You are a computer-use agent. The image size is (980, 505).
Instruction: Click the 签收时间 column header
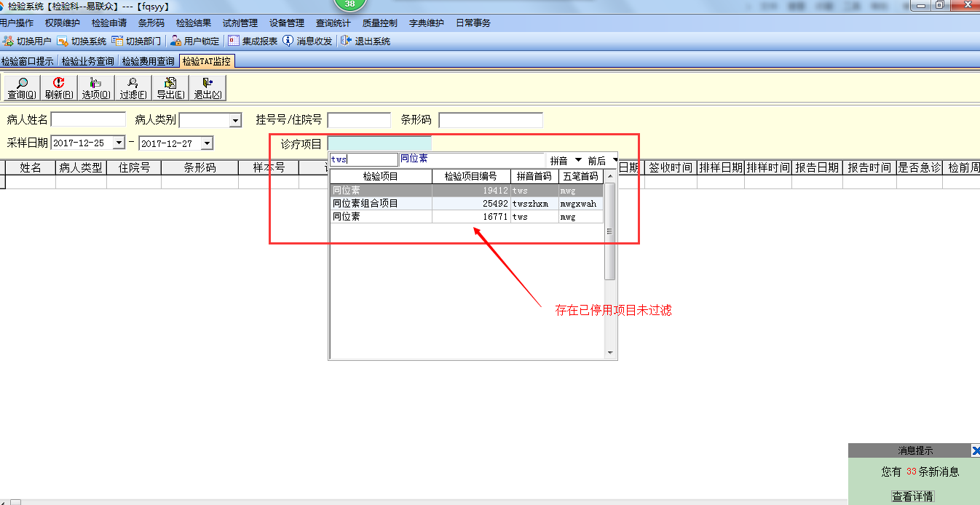point(670,167)
